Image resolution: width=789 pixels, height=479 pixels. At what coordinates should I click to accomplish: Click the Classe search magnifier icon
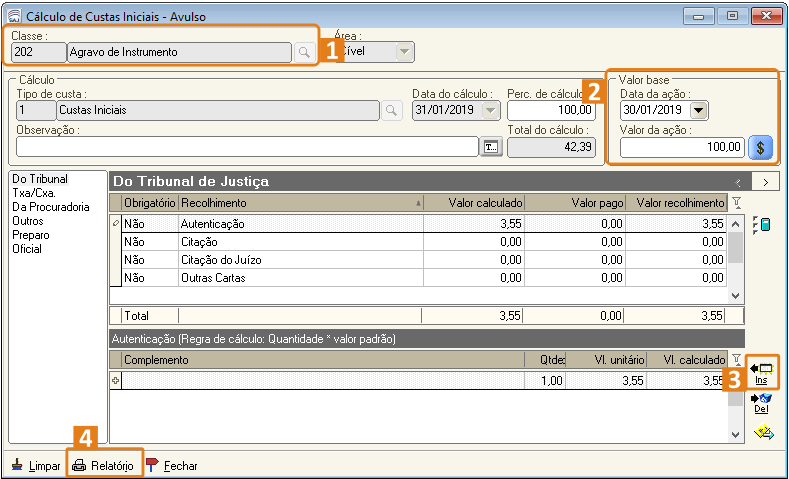[304, 52]
